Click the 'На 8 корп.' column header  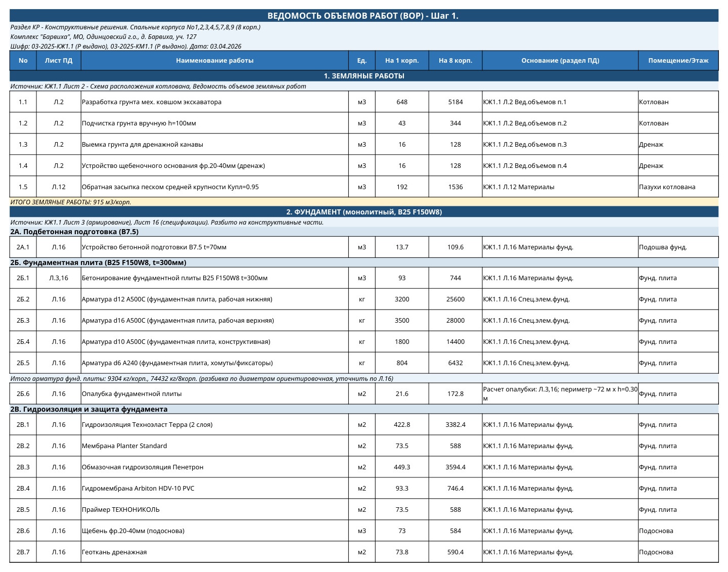(456, 60)
